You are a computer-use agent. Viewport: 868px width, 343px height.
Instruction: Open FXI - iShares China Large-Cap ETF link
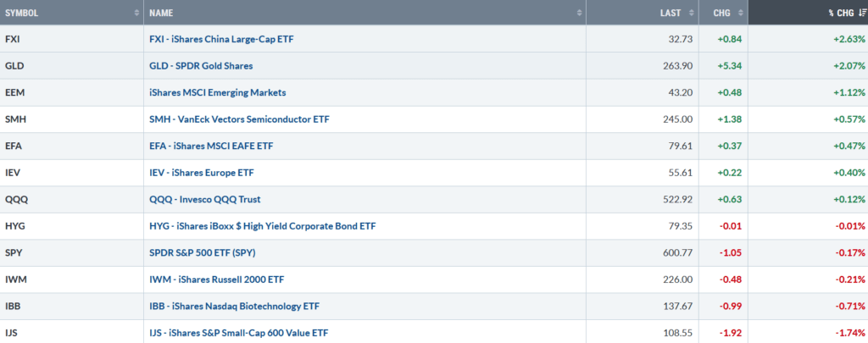coord(221,39)
